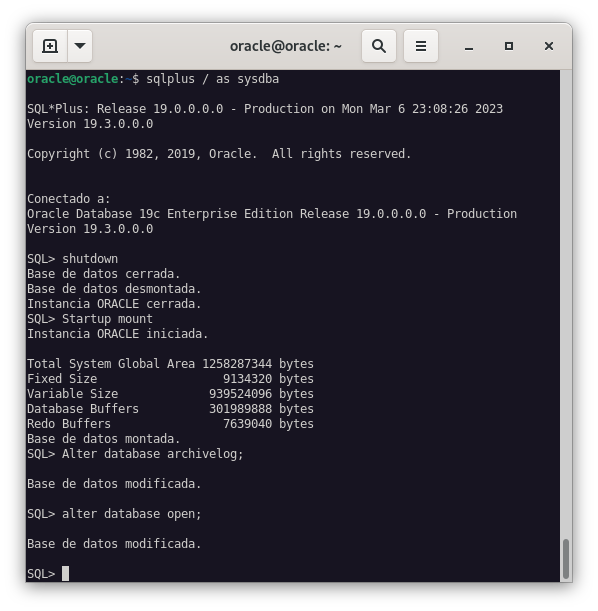
Task: Click the 'Base de datos montada.' message
Action: 104,439
